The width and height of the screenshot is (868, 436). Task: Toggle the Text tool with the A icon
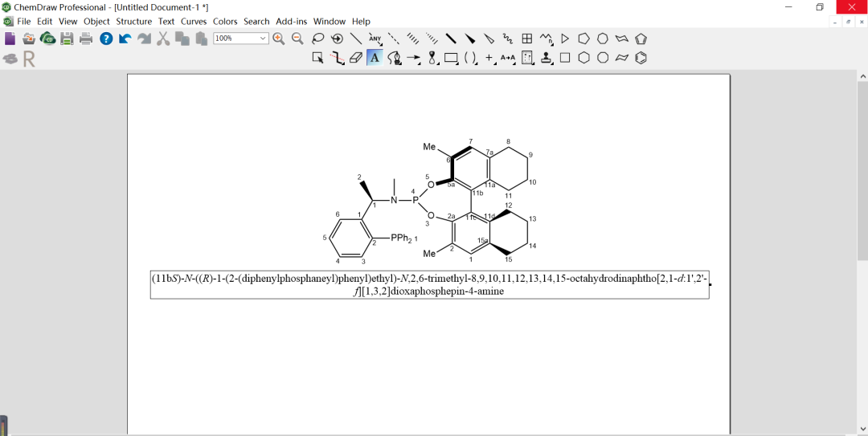coord(375,58)
